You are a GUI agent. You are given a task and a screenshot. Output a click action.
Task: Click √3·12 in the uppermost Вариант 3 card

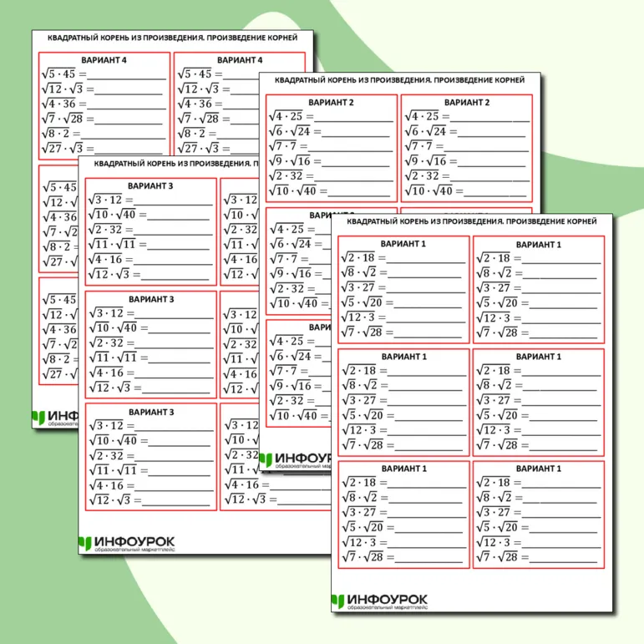point(105,200)
